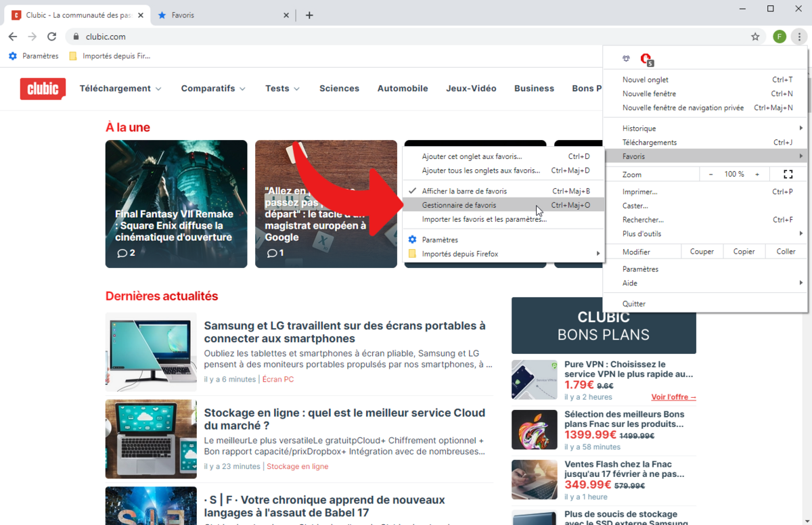Close the Clubic tab
This screenshot has height=525, width=812.
[x=141, y=15]
